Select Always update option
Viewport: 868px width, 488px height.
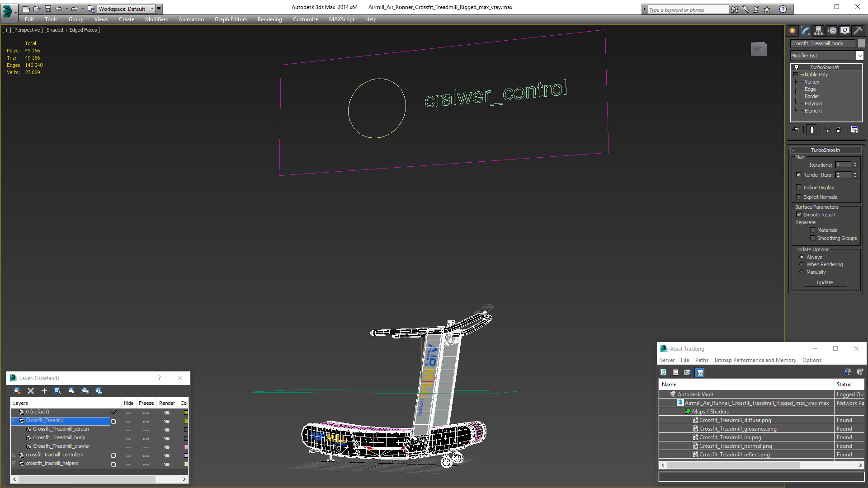pos(802,257)
